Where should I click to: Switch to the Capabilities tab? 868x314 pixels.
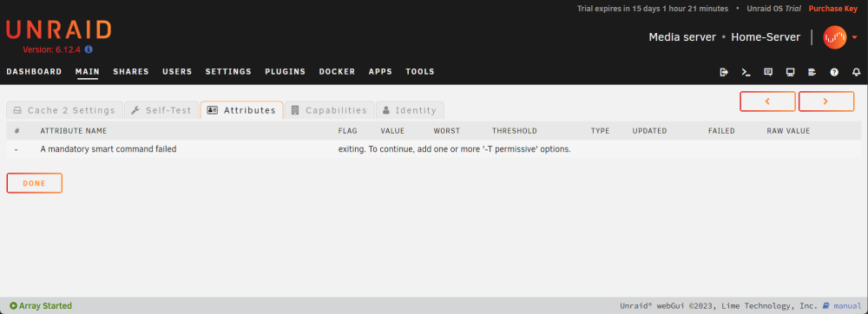329,110
